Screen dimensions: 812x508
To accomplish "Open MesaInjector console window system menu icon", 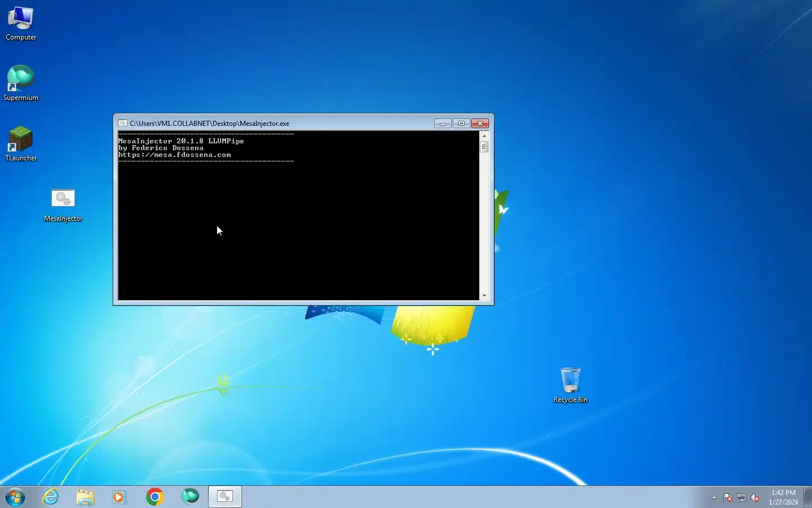I will [x=122, y=123].
